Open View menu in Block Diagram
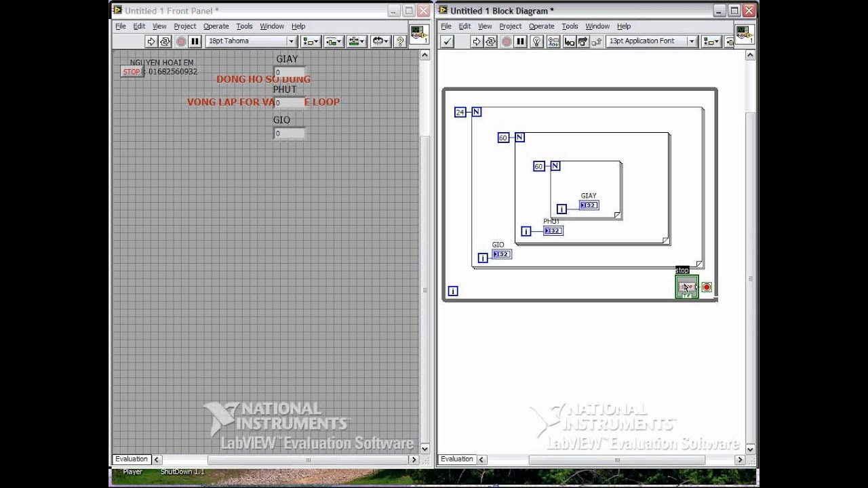The height and width of the screenshot is (488, 868). [x=485, y=26]
